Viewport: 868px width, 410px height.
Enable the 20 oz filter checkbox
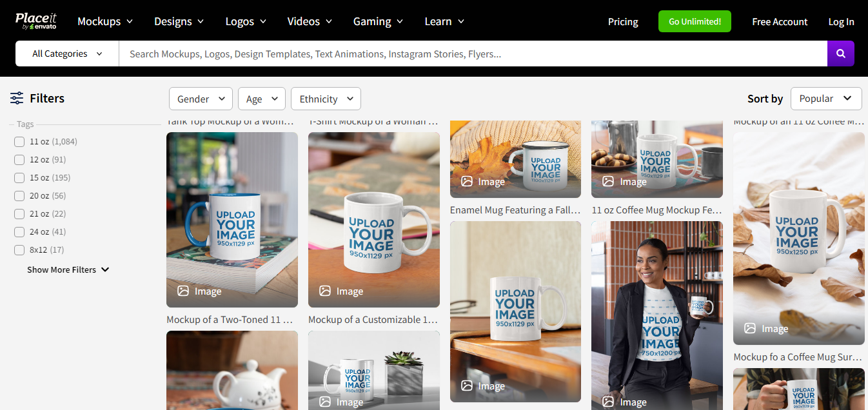point(19,195)
